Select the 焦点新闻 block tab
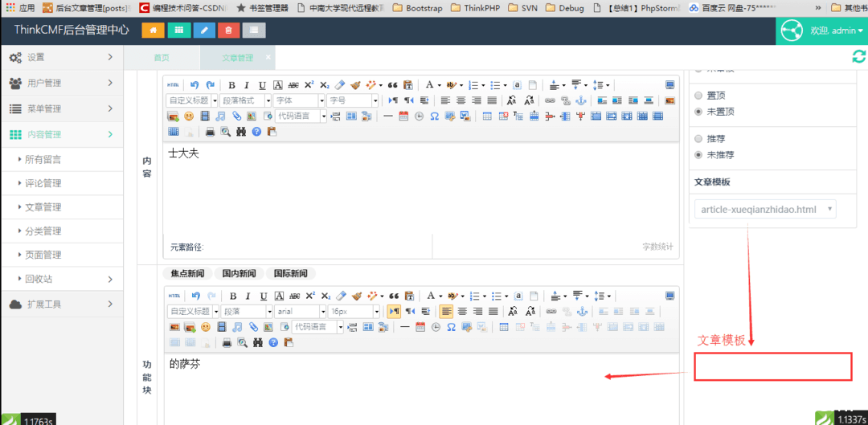This screenshot has height=425, width=868. pos(187,273)
